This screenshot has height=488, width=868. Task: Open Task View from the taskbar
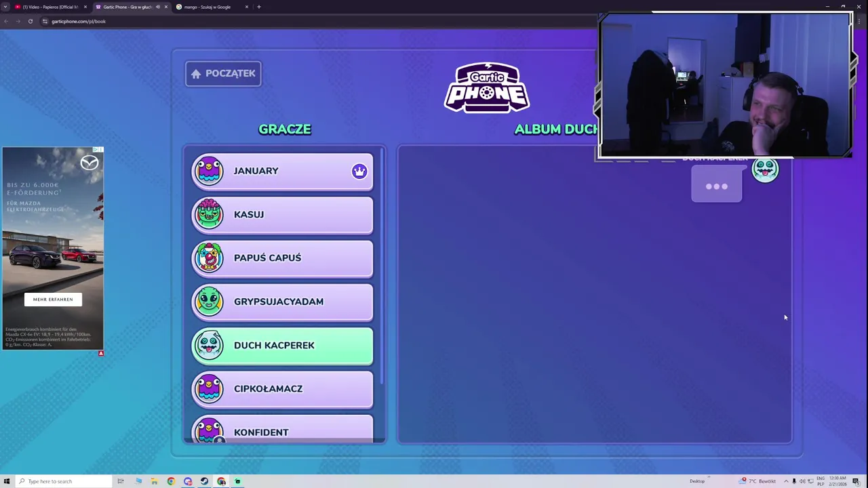(x=121, y=481)
